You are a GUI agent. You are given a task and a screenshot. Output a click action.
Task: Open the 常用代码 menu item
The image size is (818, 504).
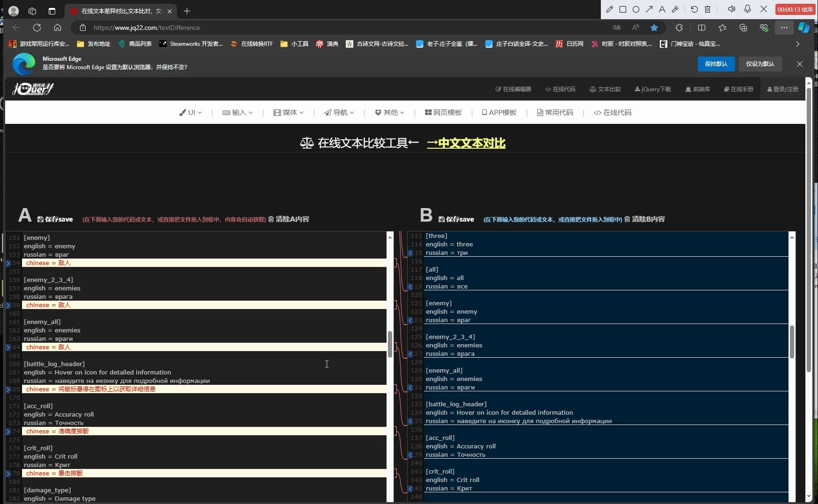pos(555,113)
